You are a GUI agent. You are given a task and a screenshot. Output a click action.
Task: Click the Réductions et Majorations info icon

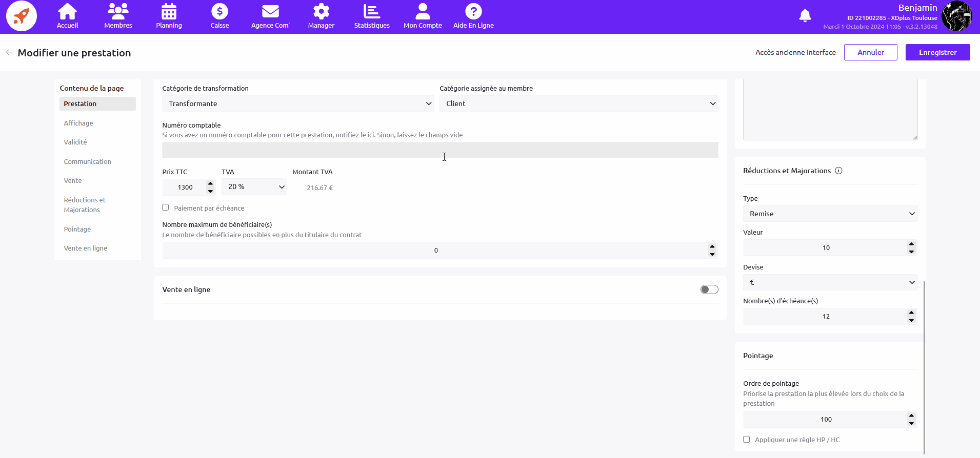838,171
